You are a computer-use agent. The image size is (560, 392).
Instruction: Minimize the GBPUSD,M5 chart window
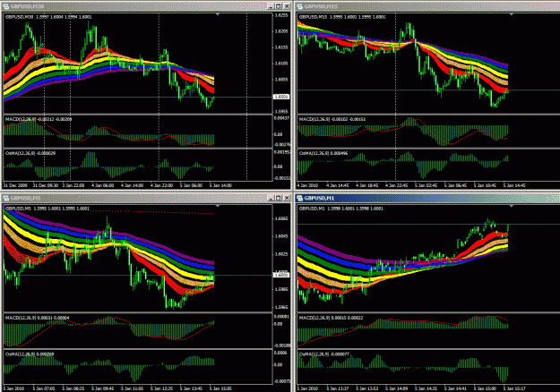pyautogui.click(x=271, y=198)
